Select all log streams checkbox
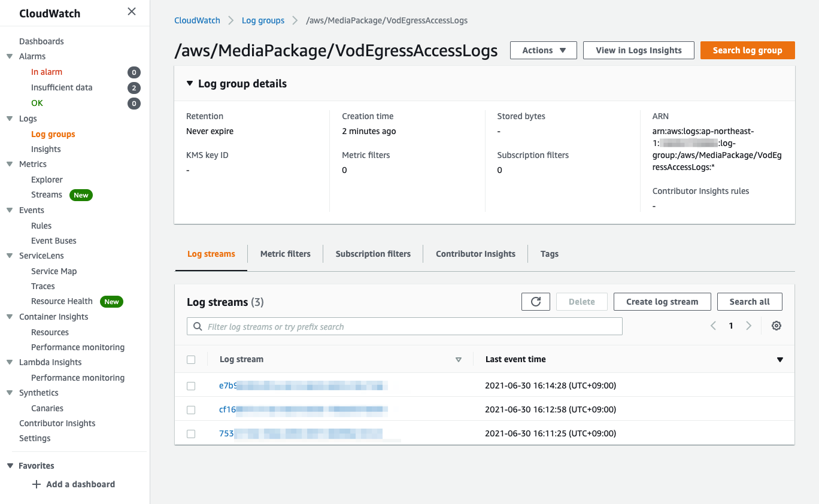The width and height of the screenshot is (819, 504). coord(191,360)
